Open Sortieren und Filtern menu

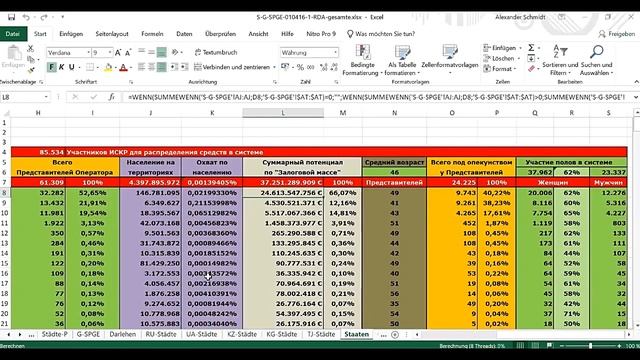pyautogui.click(x=560, y=60)
